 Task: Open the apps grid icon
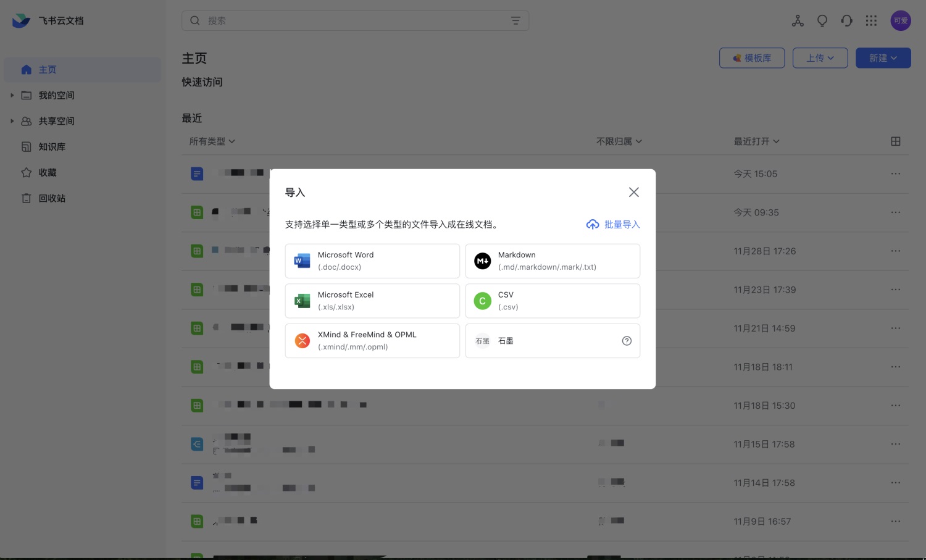[x=871, y=21]
